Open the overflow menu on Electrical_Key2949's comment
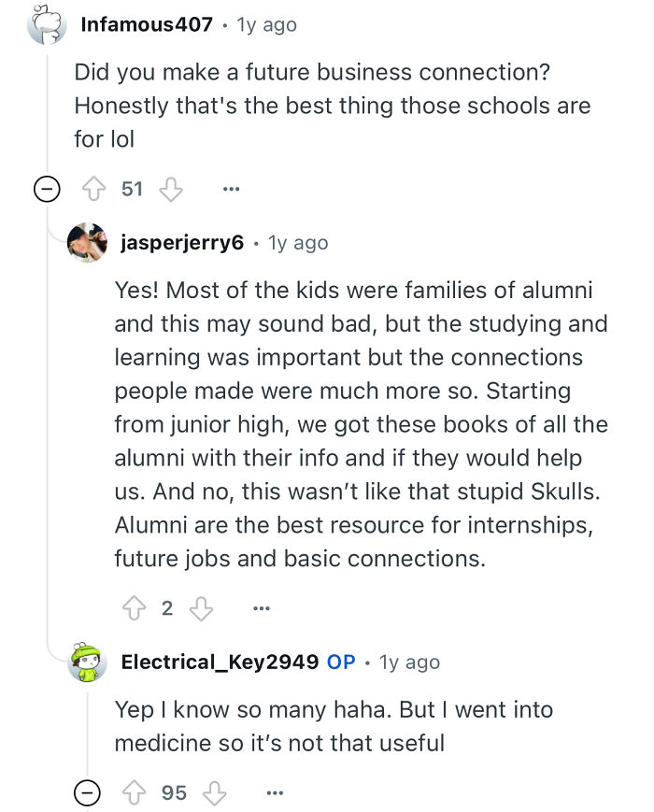Screen dimensions: 654x812 (x=275, y=792)
